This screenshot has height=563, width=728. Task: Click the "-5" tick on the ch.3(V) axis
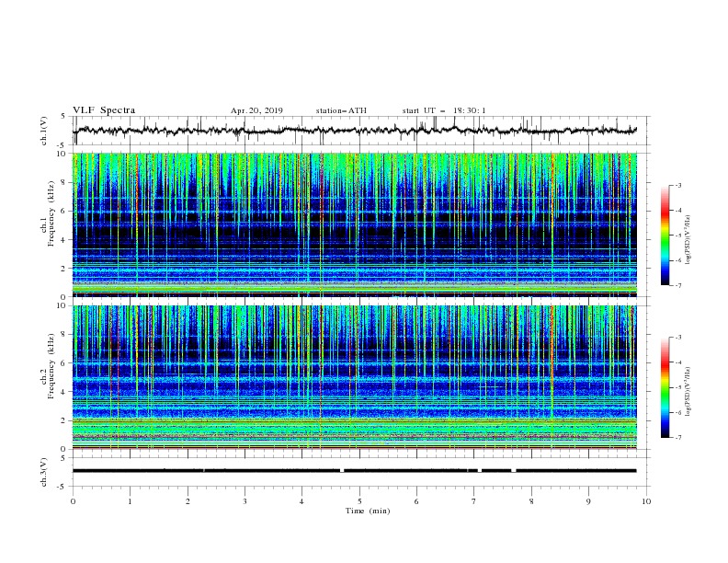63,487
